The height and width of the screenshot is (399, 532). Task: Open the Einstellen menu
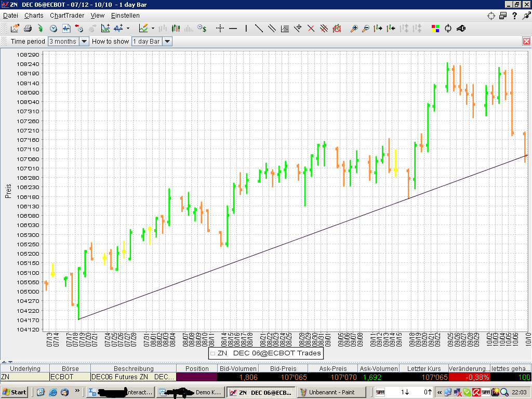[x=125, y=16]
